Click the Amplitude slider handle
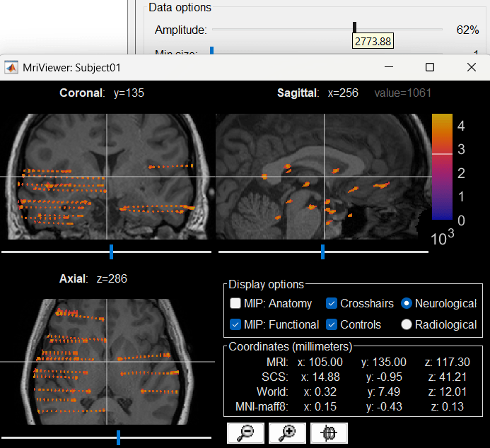 click(x=354, y=28)
